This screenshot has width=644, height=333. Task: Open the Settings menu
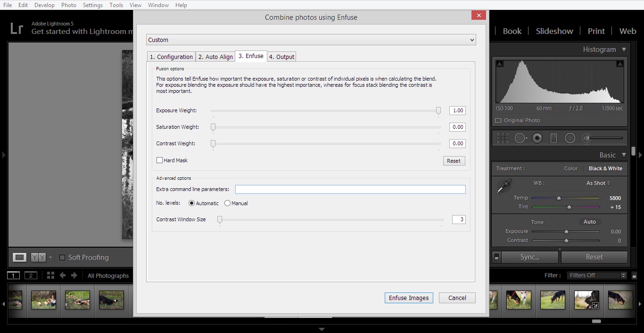coord(93,5)
